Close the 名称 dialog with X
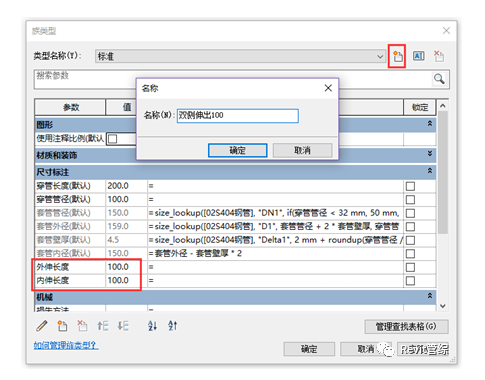 (x=328, y=88)
